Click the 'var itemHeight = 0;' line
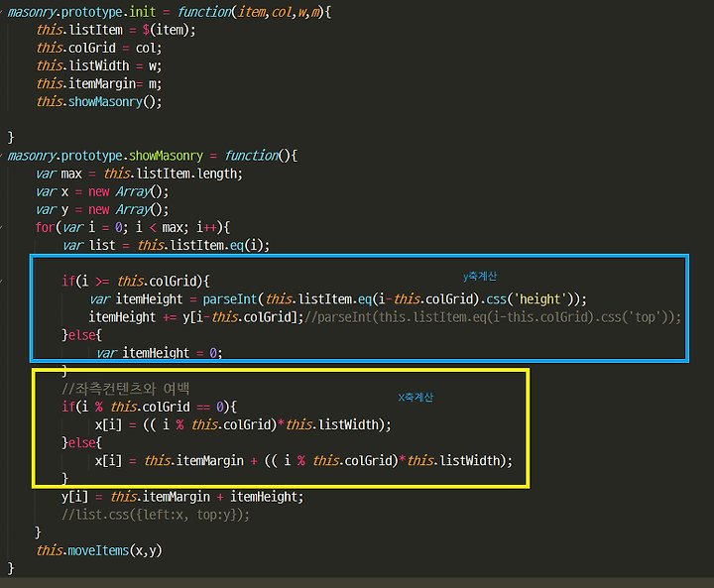The image size is (714, 588). tap(160, 353)
